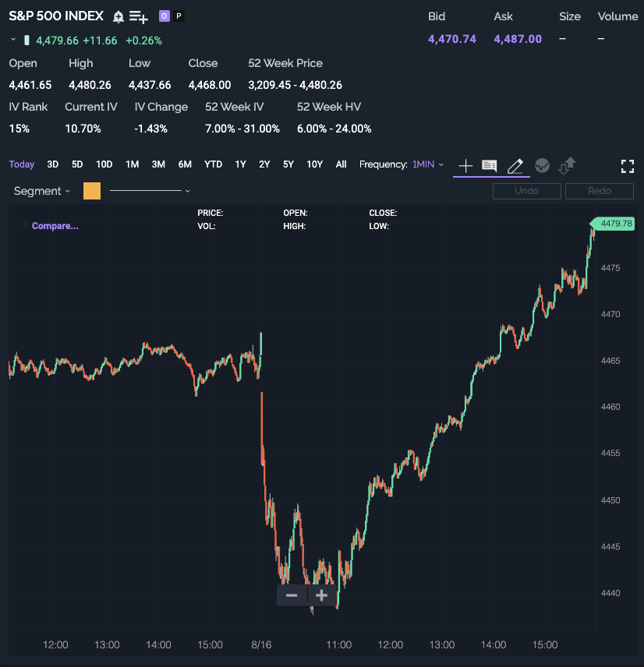This screenshot has height=667, width=644.
Task: Select the 10Y time range
Action: coord(315,164)
